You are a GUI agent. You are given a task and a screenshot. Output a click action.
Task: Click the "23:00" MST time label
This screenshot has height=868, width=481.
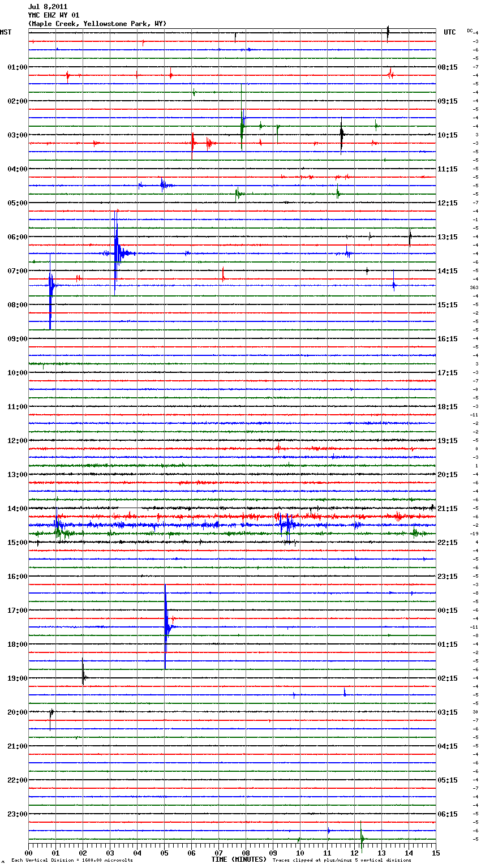click(17, 814)
